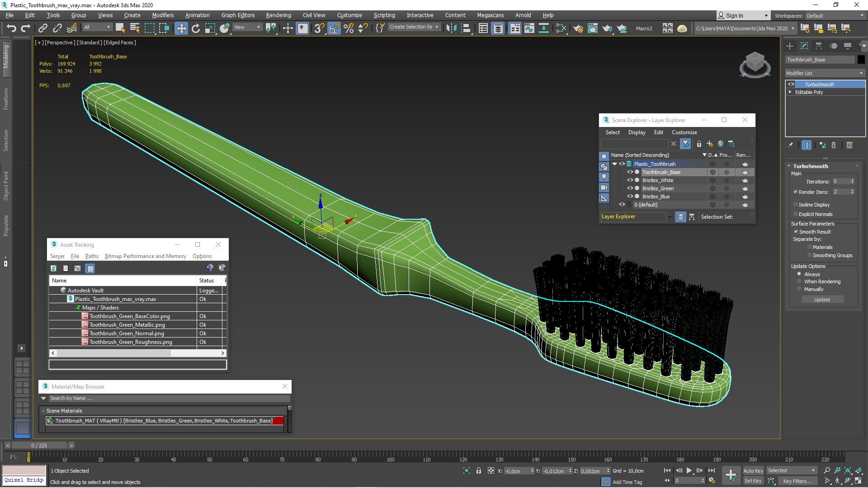
Task: Click the Key Filters button
Action: click(x=797, y=481)
